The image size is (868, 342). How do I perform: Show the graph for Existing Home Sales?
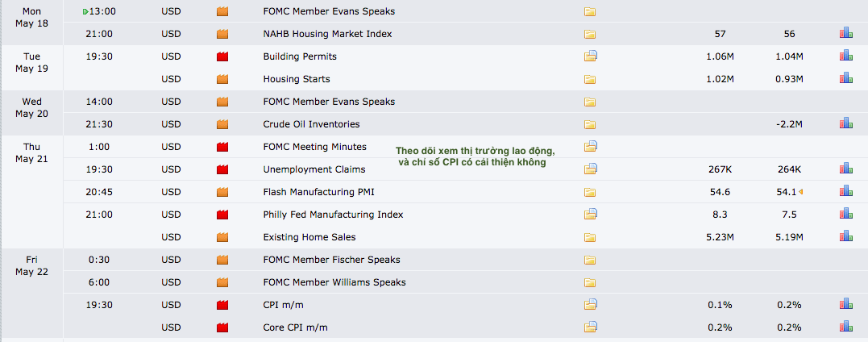845,237
